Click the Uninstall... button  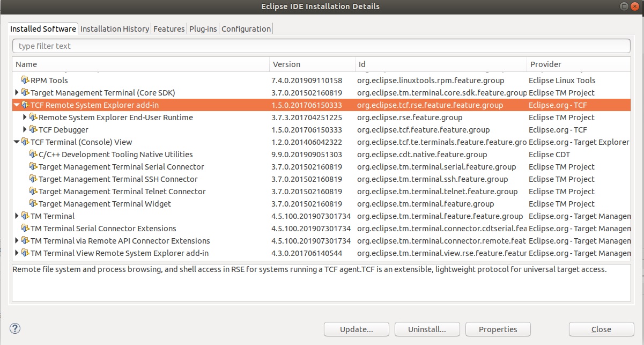pyautogui.click(x=427, y=329)
